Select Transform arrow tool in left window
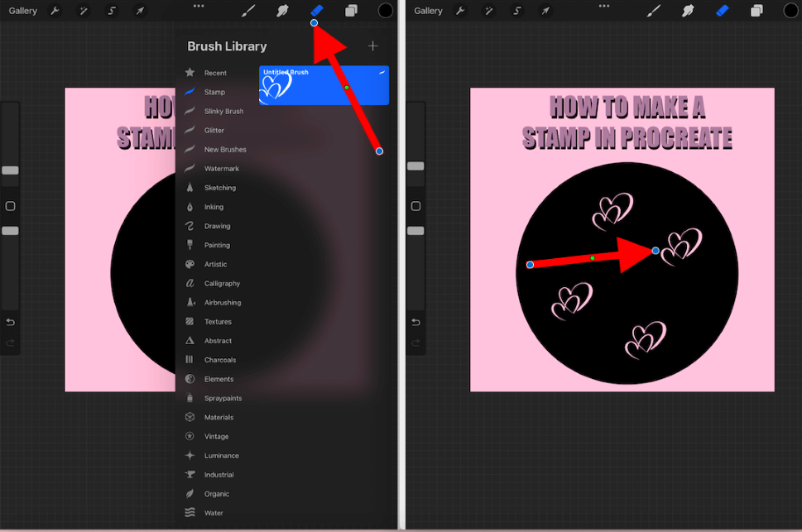The width and height of the screenshot is (802, 532). point(140,11)
